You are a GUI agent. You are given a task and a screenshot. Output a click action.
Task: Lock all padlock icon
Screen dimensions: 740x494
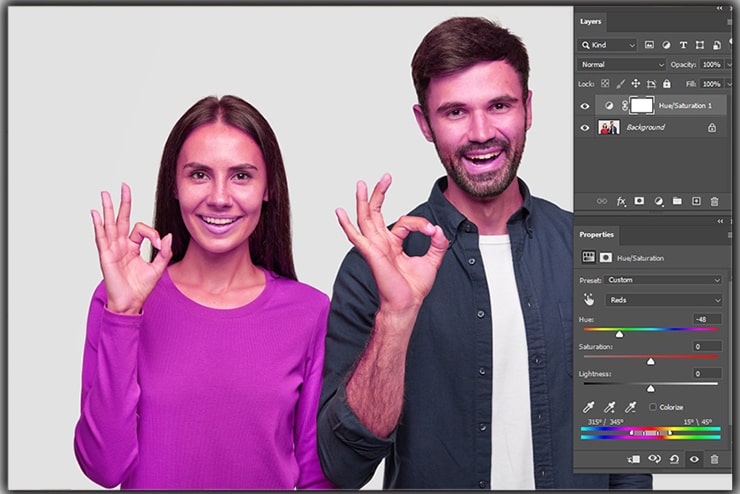pos(666,84)
